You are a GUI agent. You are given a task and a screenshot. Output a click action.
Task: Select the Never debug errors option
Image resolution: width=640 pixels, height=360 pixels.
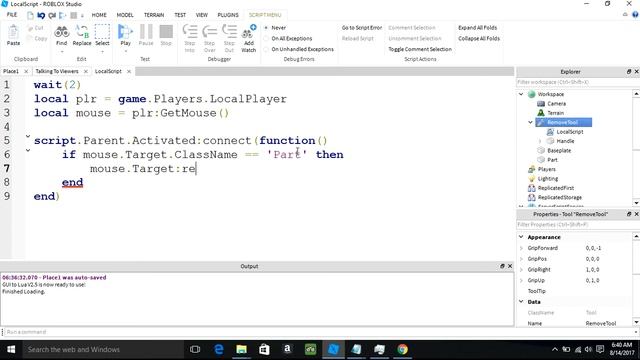(x=275, y=28)
